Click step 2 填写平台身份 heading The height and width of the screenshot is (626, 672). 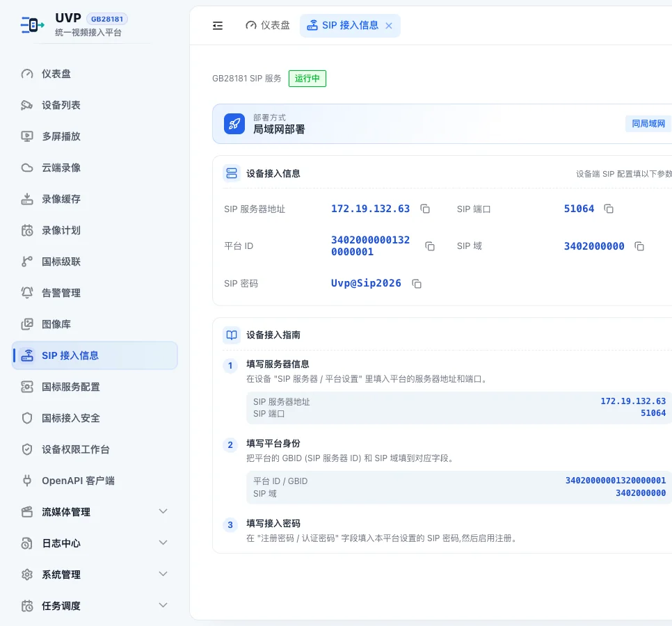[273, 443]
